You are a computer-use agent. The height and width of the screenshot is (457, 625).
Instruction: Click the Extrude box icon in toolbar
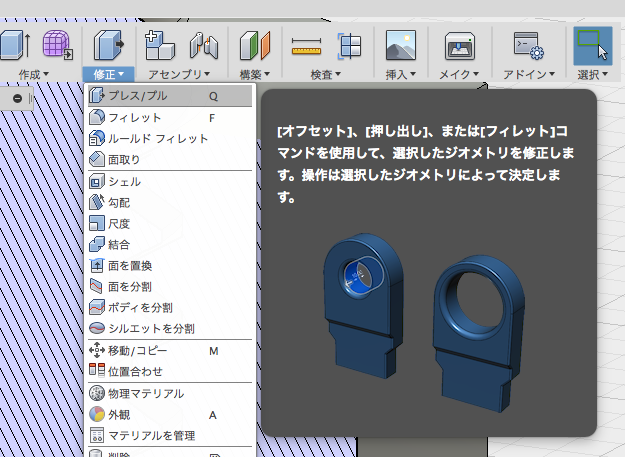click(14, 45)
